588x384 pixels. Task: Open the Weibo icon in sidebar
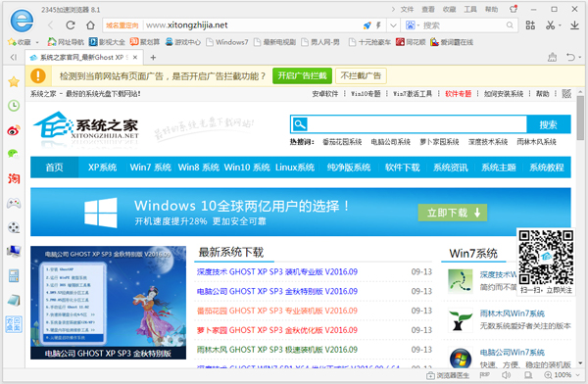14,130
